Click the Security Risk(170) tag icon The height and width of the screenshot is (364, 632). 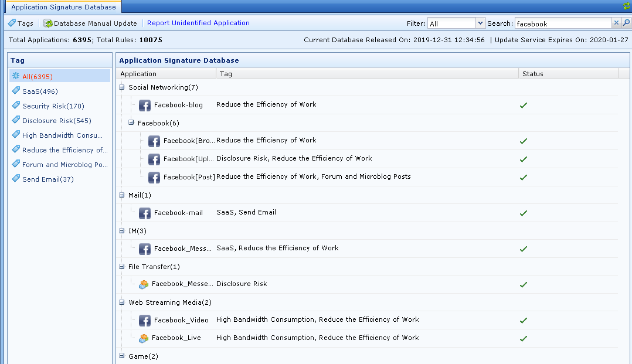[16, 105]
